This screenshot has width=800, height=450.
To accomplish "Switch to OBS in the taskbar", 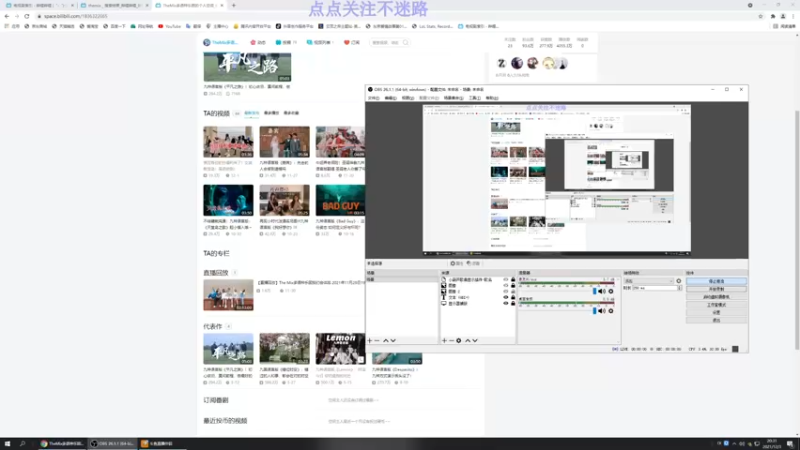I will [111, 444].
